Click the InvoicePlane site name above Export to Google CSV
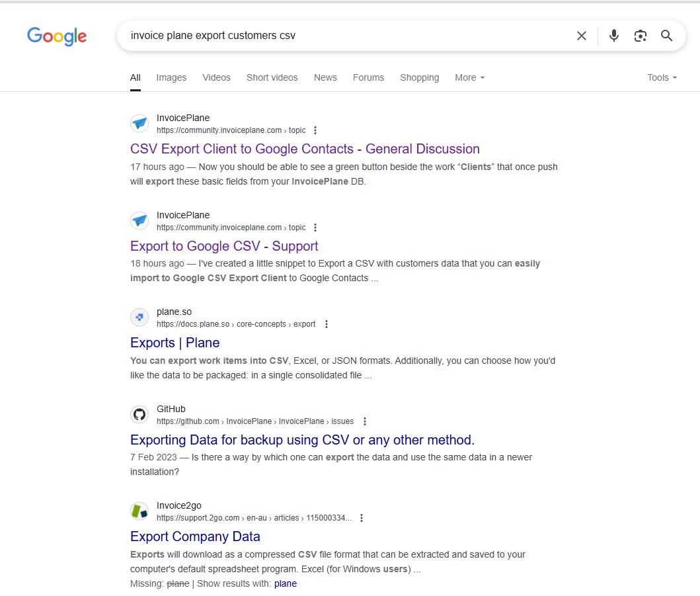This screenshot has height=596, width=700. tap(183, 216)
